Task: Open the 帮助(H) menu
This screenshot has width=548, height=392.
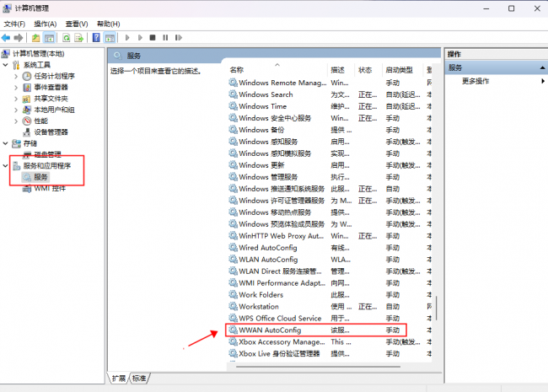Action: tap(109, 24)
